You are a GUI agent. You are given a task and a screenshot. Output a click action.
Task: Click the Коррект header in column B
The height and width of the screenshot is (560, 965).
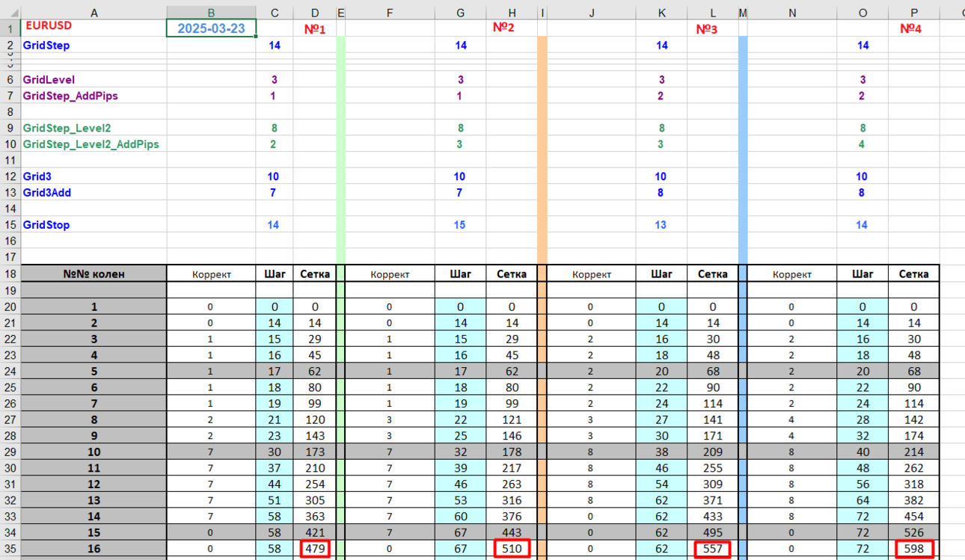tap(212, 274)
